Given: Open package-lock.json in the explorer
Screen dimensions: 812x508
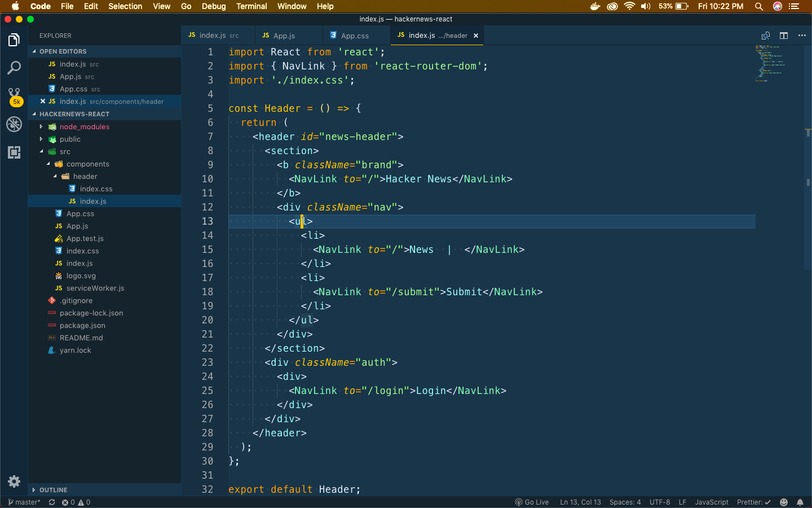Looking at the screenshot, I should (104, 313).
